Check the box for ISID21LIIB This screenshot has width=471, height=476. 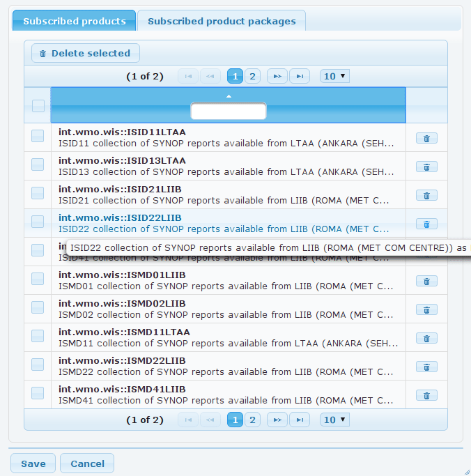pos(38,193)
